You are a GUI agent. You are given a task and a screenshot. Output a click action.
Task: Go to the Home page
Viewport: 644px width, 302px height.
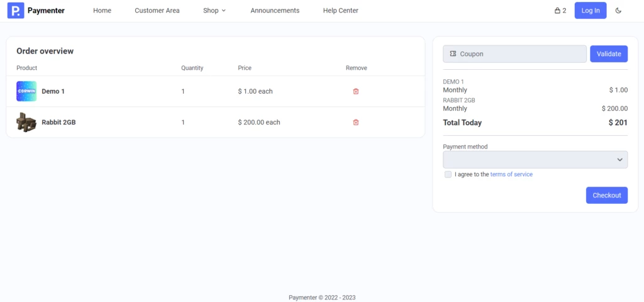tap(102, 11)
